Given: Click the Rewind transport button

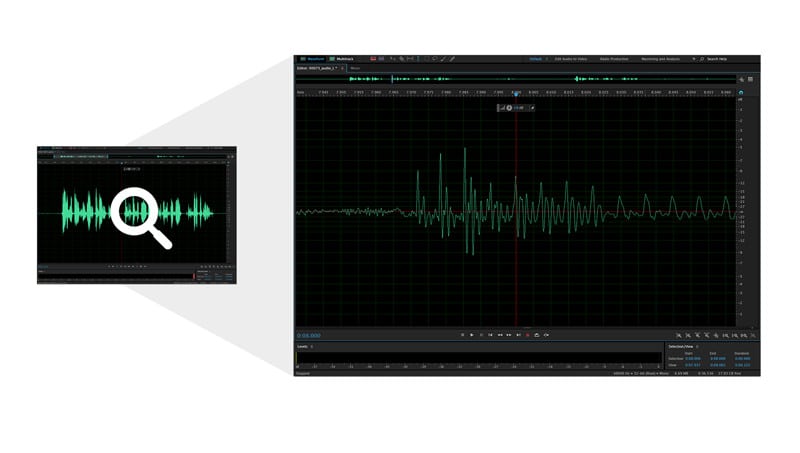Looking at the screenshot, I should click(500, 335).
